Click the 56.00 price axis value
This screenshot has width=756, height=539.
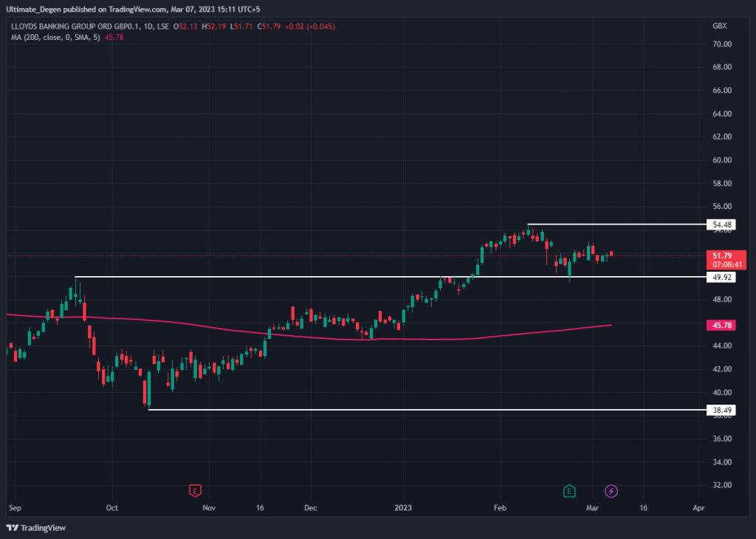point(722,206)
